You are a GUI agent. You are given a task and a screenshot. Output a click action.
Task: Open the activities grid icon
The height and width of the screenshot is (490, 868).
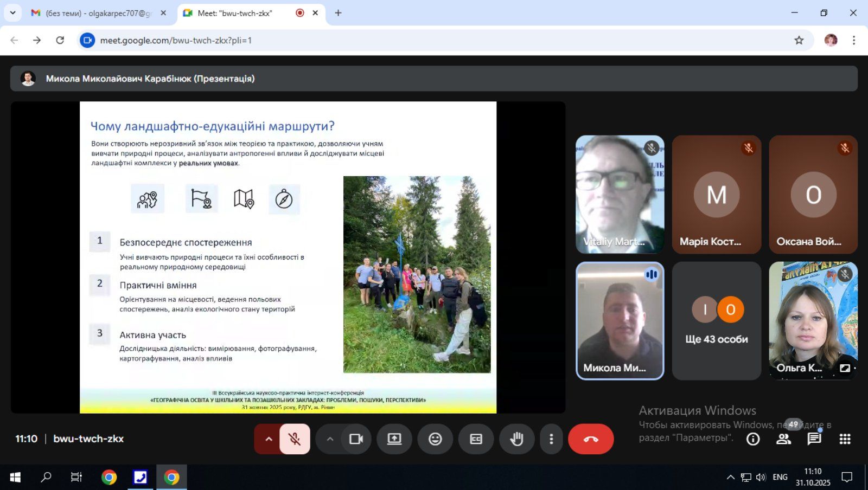pyautogui.click(x=845, y=439)
